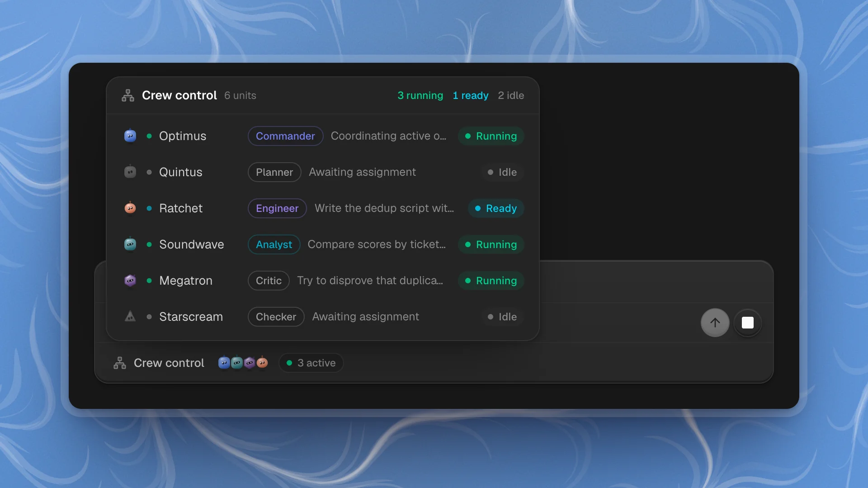868x488 pixels.
Task: Select the Engineer role badge
Action: point(277,208)
